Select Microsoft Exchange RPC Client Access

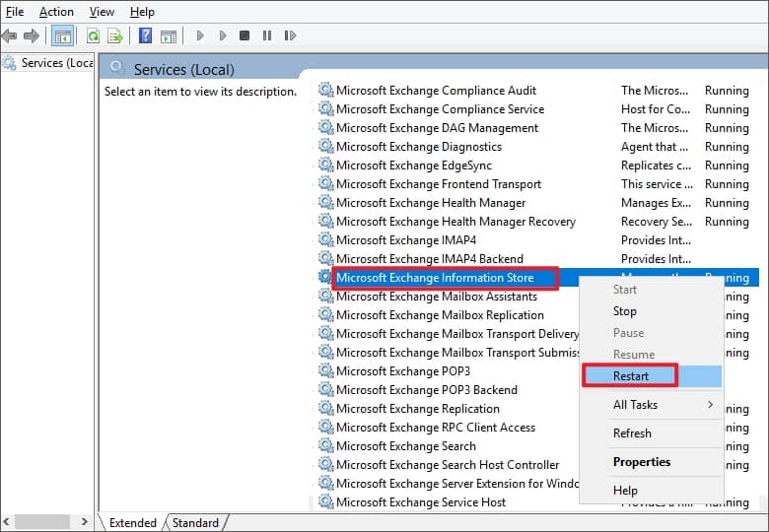point(436,428)
